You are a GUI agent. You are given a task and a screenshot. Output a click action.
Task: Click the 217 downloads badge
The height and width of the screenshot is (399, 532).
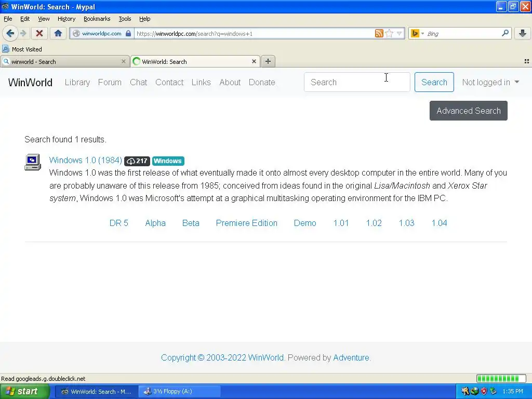pos(137,161)
